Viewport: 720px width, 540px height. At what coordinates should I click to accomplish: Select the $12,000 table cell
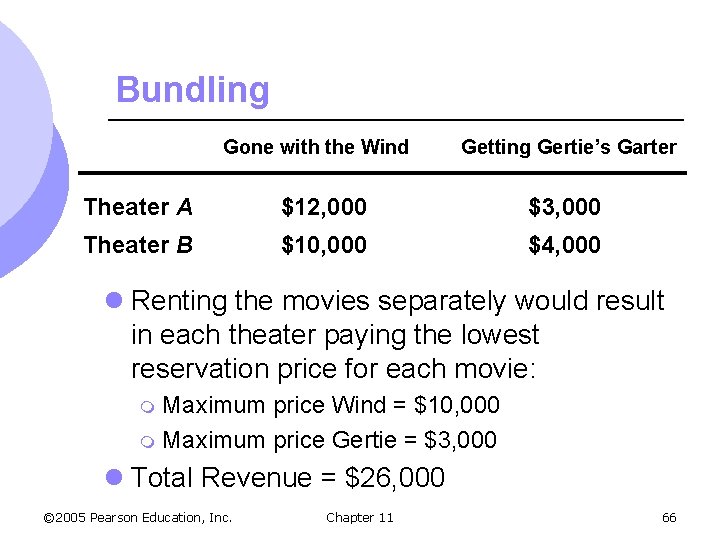[324, 207]
